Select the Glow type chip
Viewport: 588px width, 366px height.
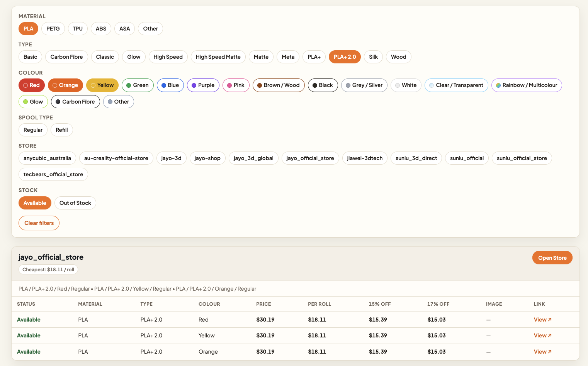click(x=134, y=57)
